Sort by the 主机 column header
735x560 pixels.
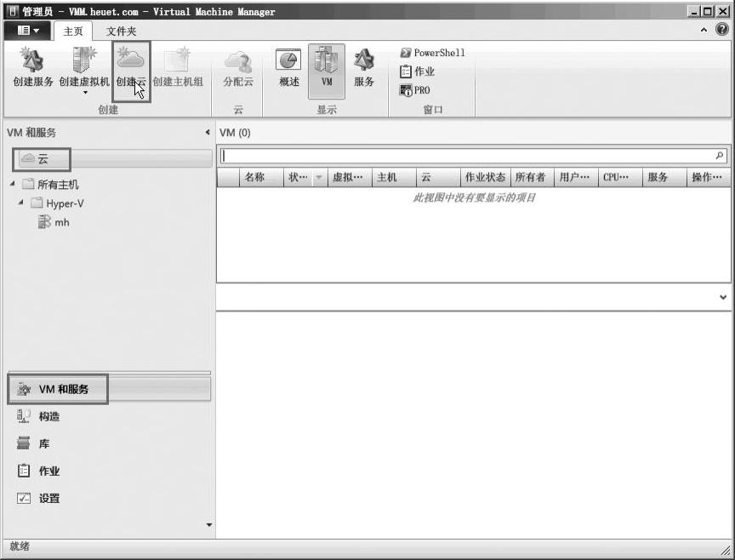[x=394, y=177]
